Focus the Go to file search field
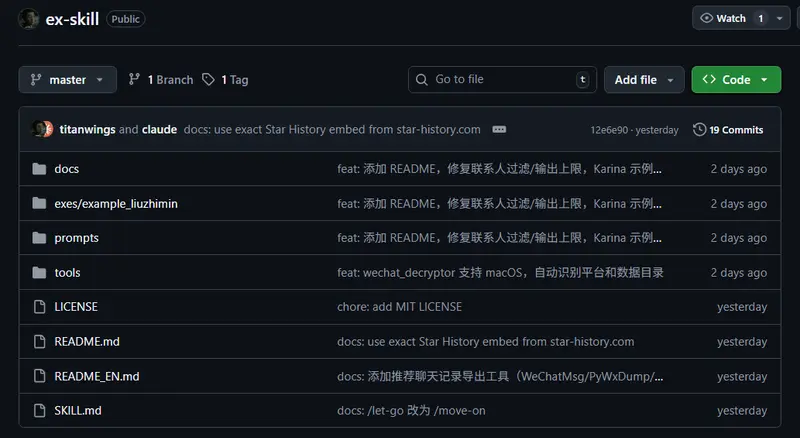This screenshot has height=438, width=800. pyautogui.click(x=502, y=80)
